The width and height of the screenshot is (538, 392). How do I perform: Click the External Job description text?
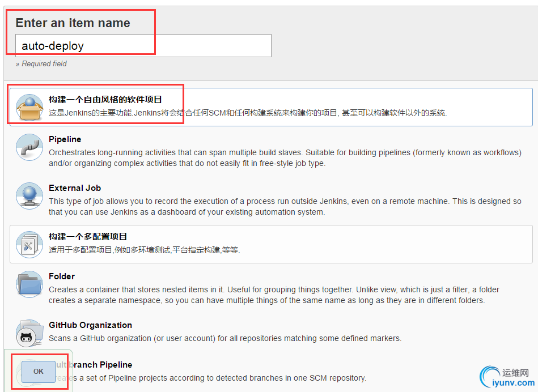pos(285,206)
